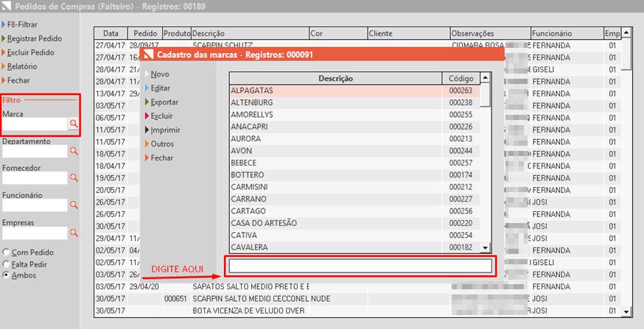
Task: Click the Fornecedor input field
Action: coord(35,178)
